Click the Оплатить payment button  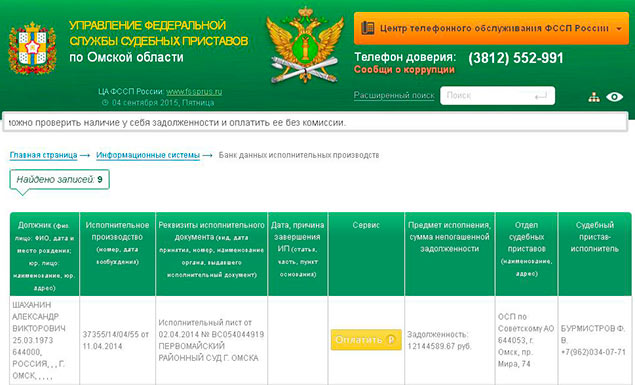click(366, 340)
